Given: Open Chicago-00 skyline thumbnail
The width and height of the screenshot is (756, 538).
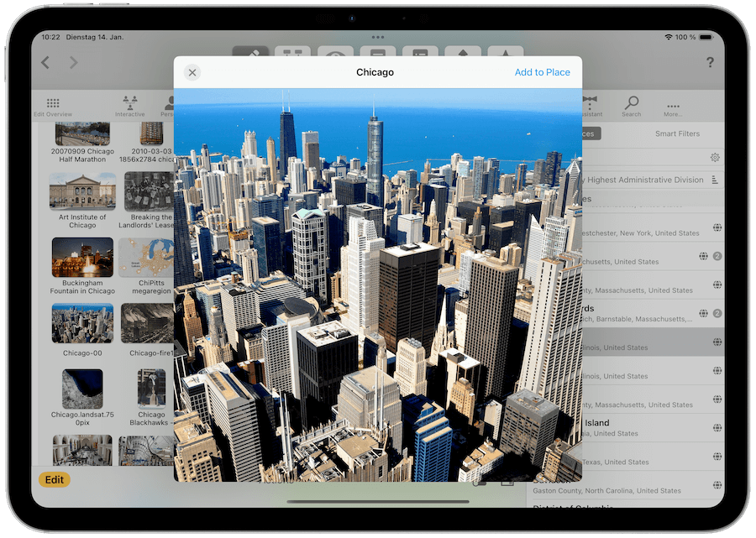Looking at the screenshot, I should point(82,323).
